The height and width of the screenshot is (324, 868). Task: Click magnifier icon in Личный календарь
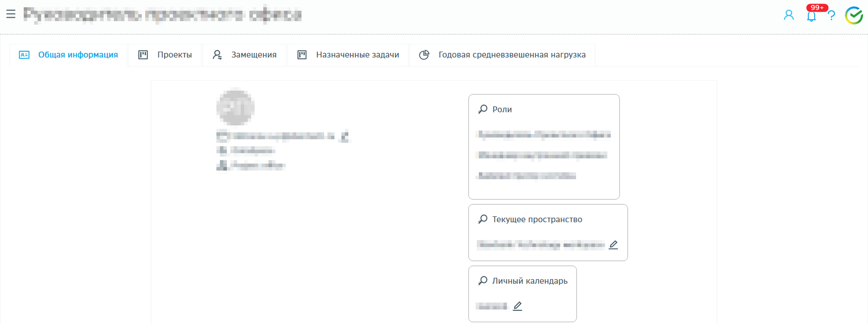click(x=483, y=281)
